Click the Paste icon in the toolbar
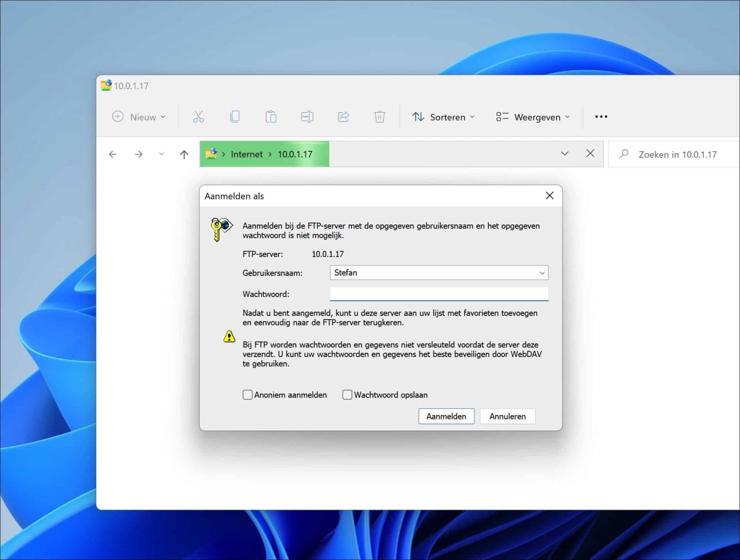The image size is (740, 560). click(x=271, y=117)
